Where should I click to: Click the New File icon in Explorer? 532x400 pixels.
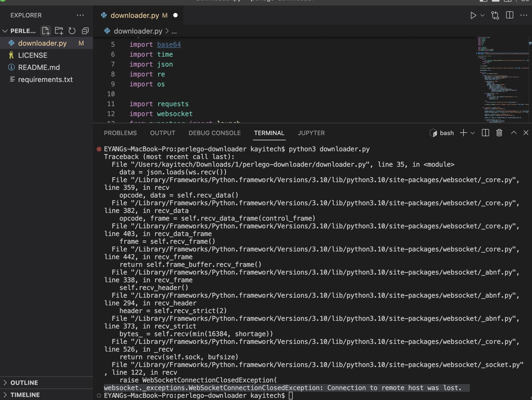coord(46,31)
